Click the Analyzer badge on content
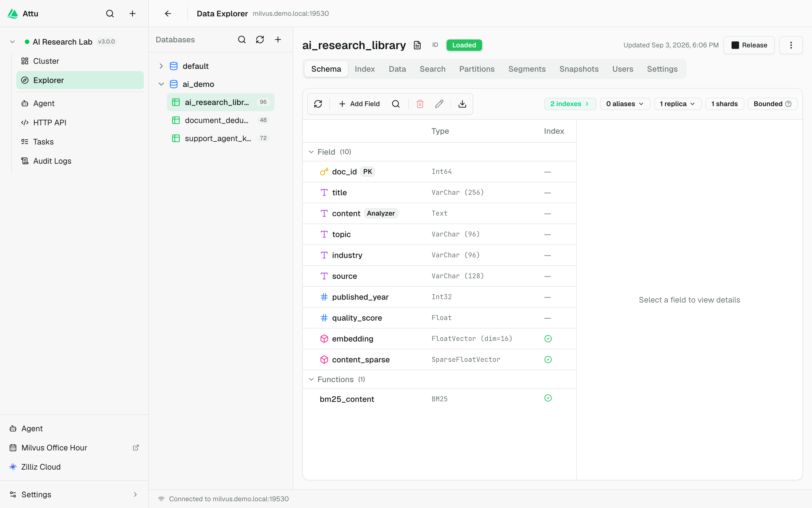Image resolution: width=812 pixels, height=508 pixels. click(381, 213)
